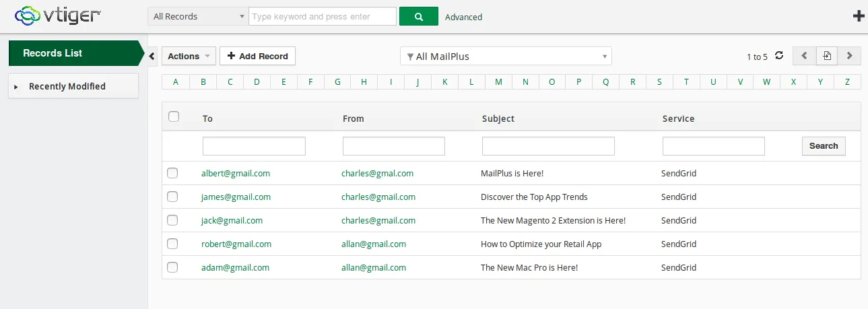Select the Records List tab
The image size is (868, 309).
click(73, 53)
